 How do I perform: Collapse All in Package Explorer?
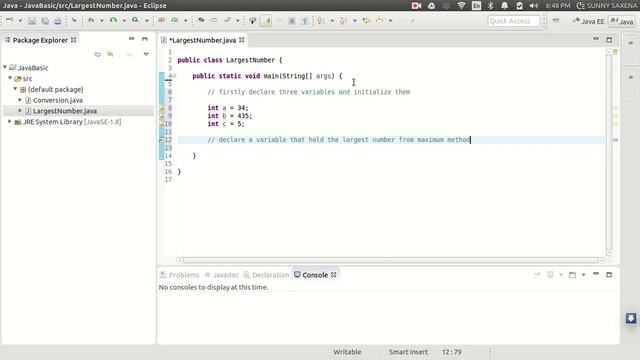tap(98, 54)
